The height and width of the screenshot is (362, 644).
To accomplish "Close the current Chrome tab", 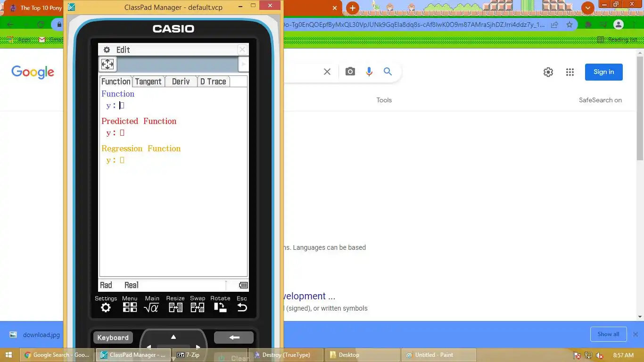I will coord(335,8).
